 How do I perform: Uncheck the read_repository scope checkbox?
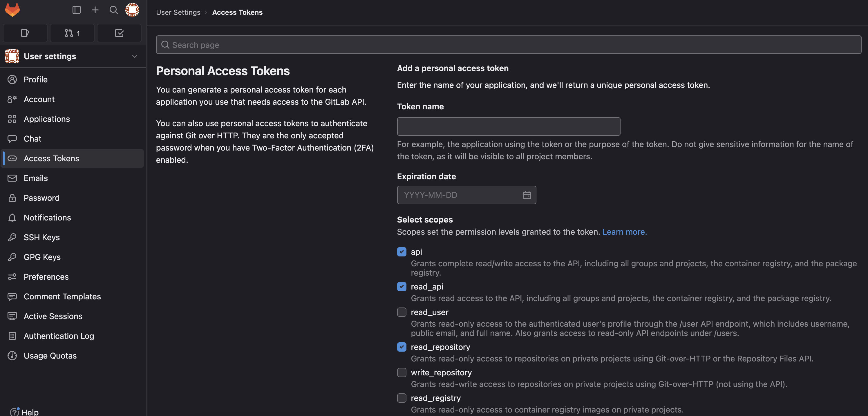(402, 347)
